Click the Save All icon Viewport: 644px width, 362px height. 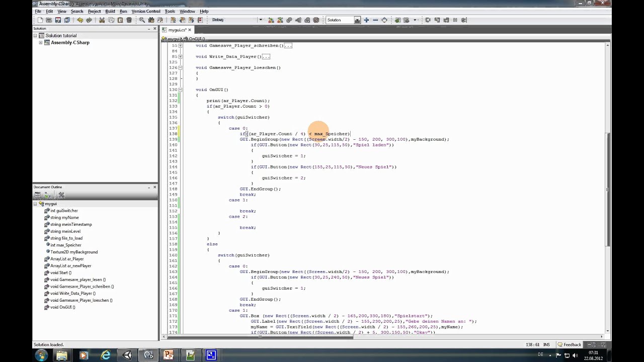coord(67,20)
